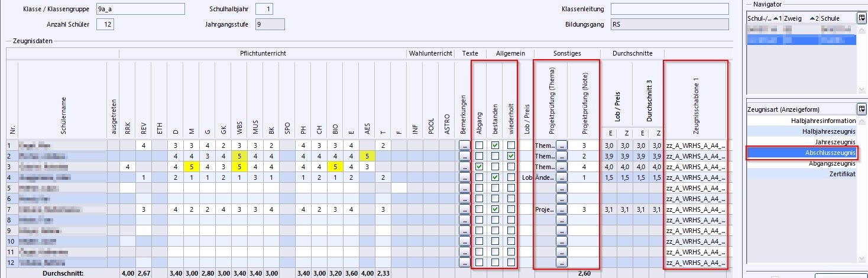868x278 pixels.
Task: Open Projektprüfung Thema editor for row 2
Action: (x=561, y=156)
